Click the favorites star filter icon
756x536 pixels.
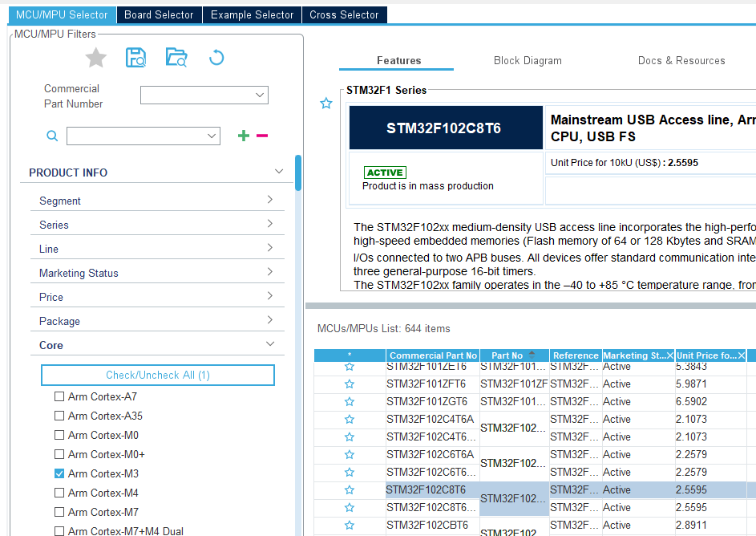coord(96,58)
